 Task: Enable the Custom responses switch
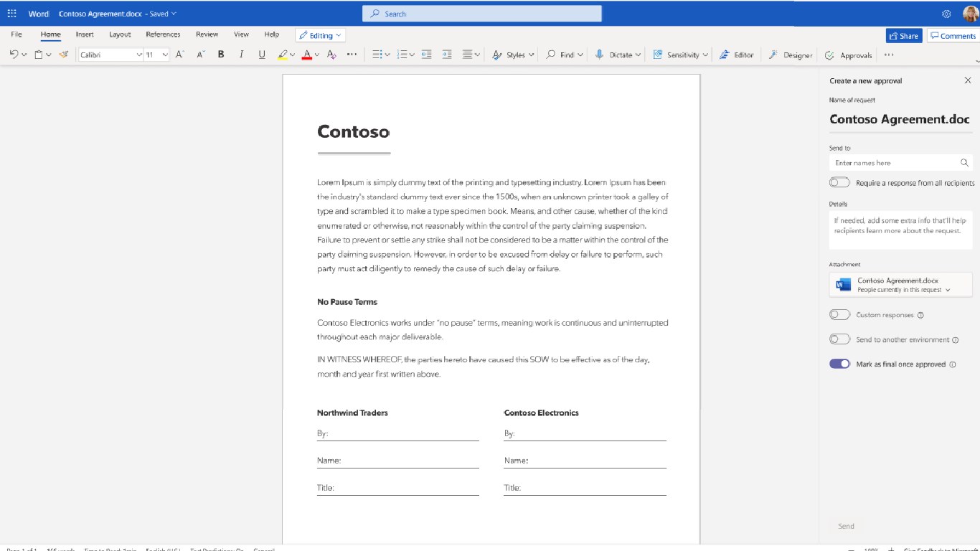tap(839, 314)
